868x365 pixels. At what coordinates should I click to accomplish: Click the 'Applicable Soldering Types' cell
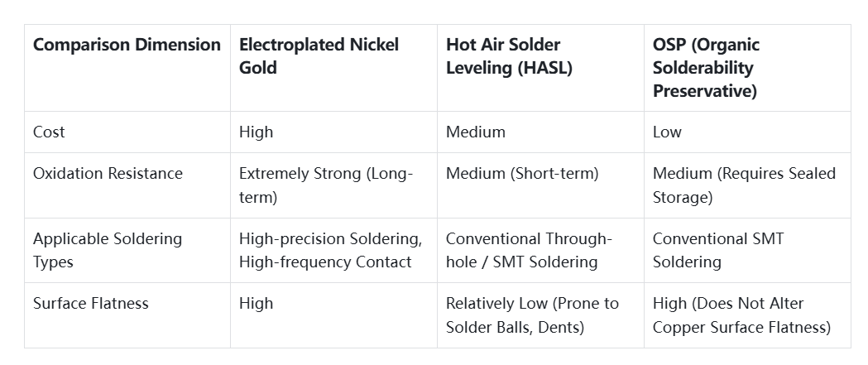click(x=107, y=250)
